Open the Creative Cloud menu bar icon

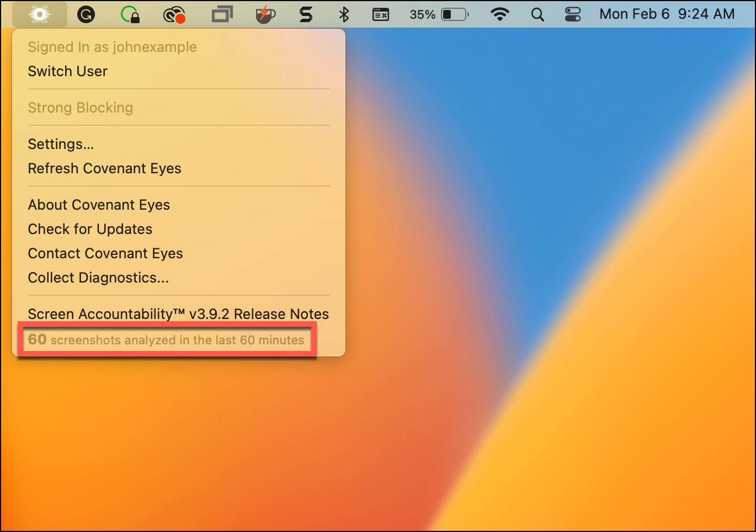[174, 15]
